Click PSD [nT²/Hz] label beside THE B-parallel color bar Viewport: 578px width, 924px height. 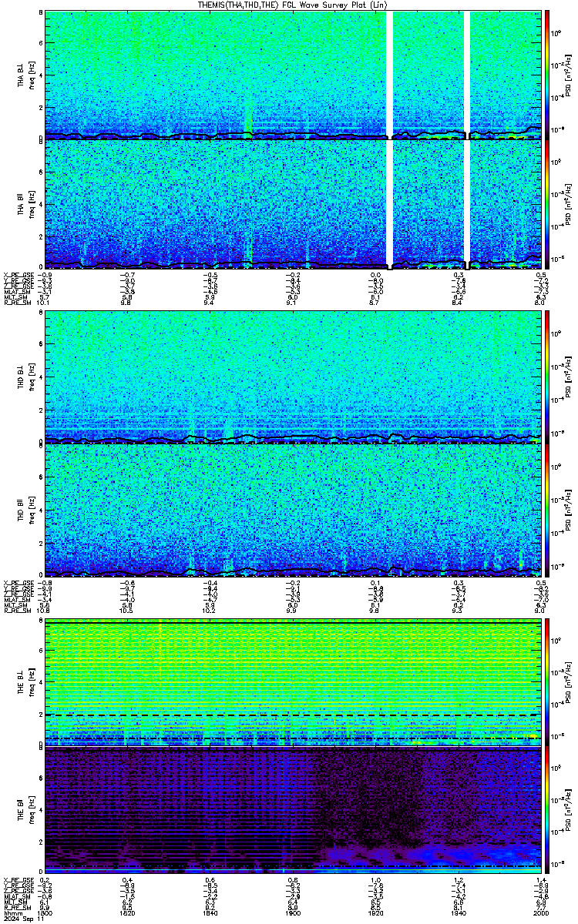568,811
